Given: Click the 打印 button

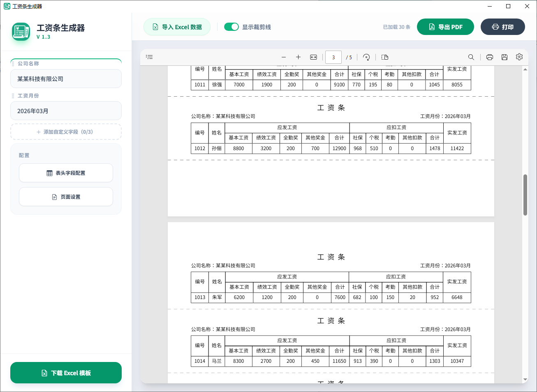Looking at the screenshot, I should pos(502,26).
